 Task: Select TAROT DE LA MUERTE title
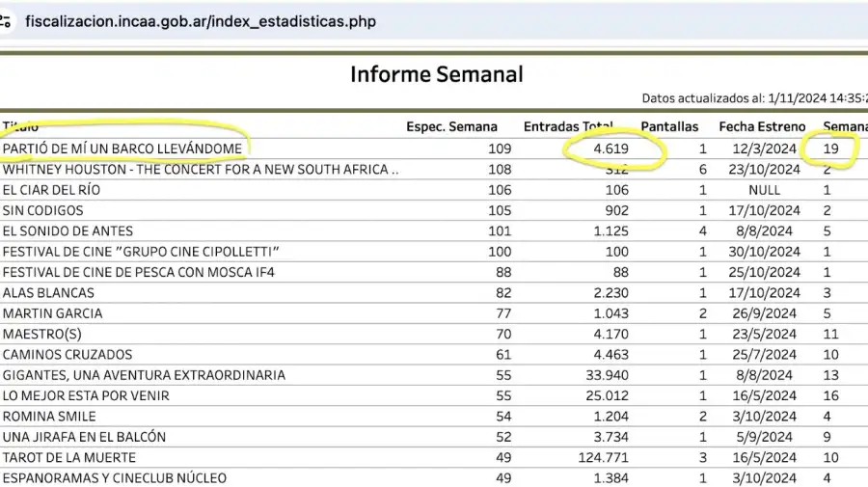[x=69, y=457]
